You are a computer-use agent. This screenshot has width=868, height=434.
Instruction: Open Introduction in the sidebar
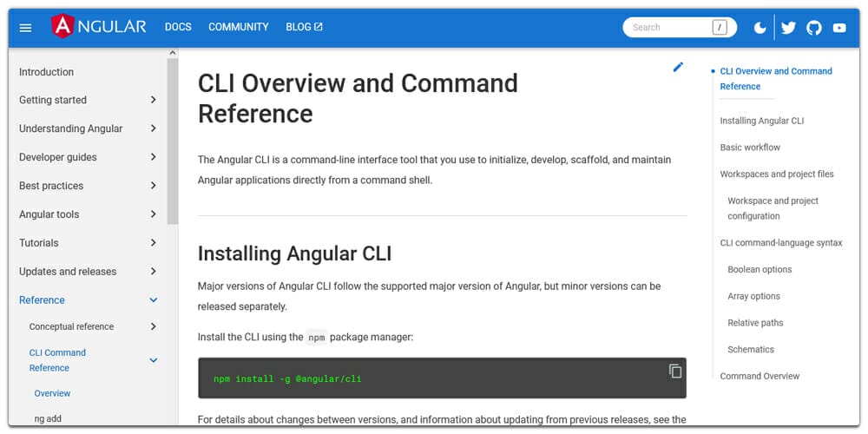click(x=47, y=72)
